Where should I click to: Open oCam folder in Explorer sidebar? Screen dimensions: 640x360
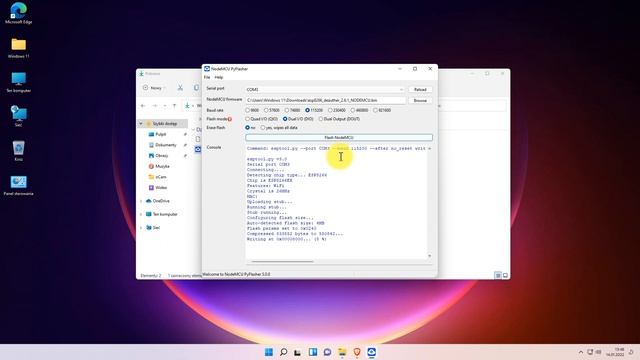tap(161, 177)
